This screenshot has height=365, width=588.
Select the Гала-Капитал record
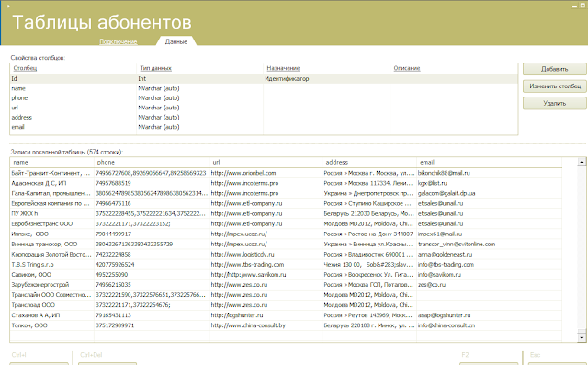click(x=286, y=193)
